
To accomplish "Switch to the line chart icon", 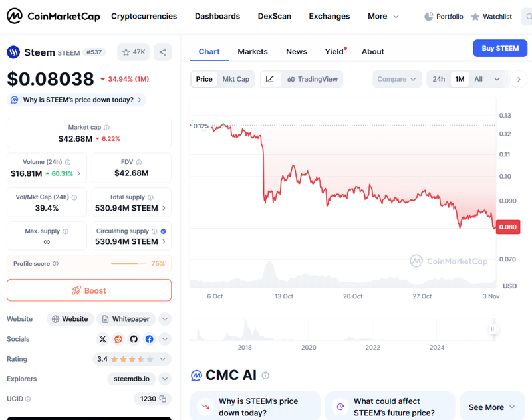I will 270,79.
